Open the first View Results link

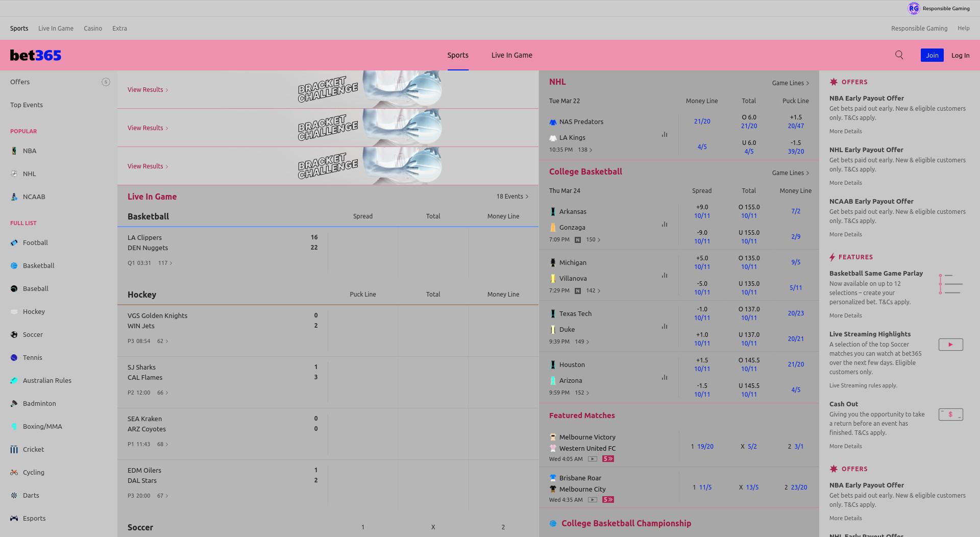click(148, 89)
